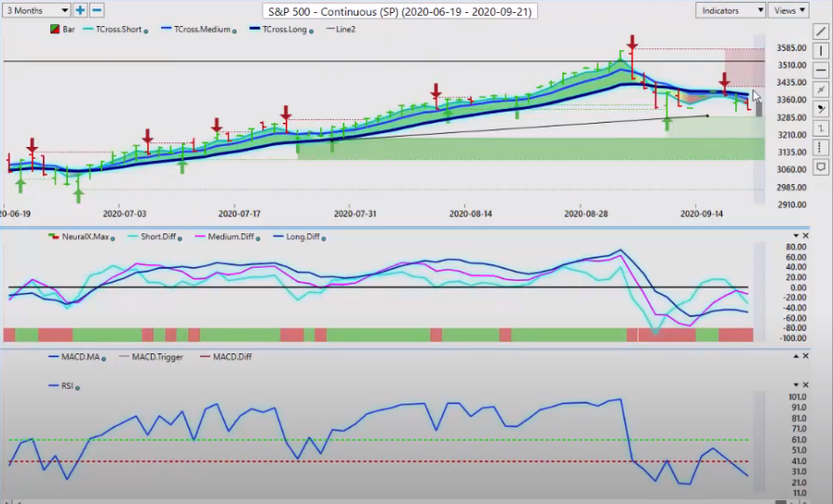Click the NeuralX.Max settings dot
833x504 pixels.
113,239
